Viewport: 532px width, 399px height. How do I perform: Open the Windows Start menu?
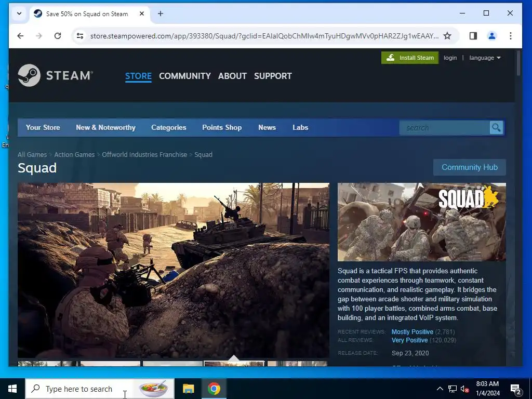12,389
